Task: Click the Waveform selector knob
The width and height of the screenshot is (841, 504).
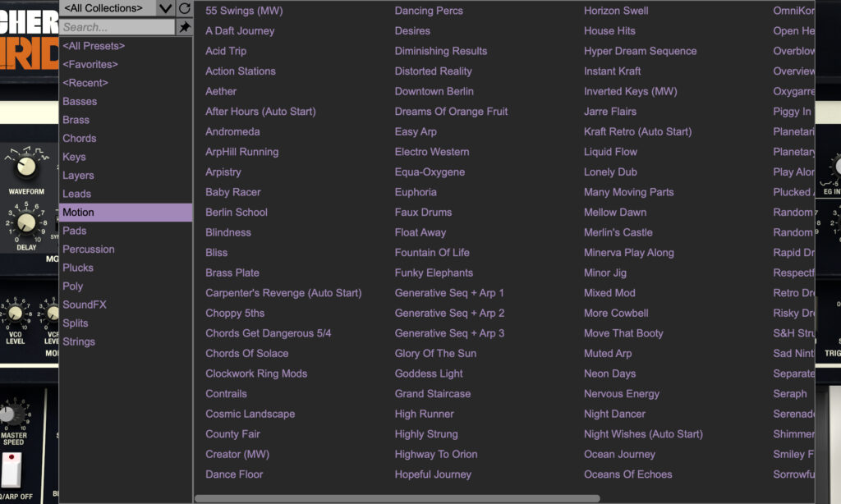Action: (26, 167)
